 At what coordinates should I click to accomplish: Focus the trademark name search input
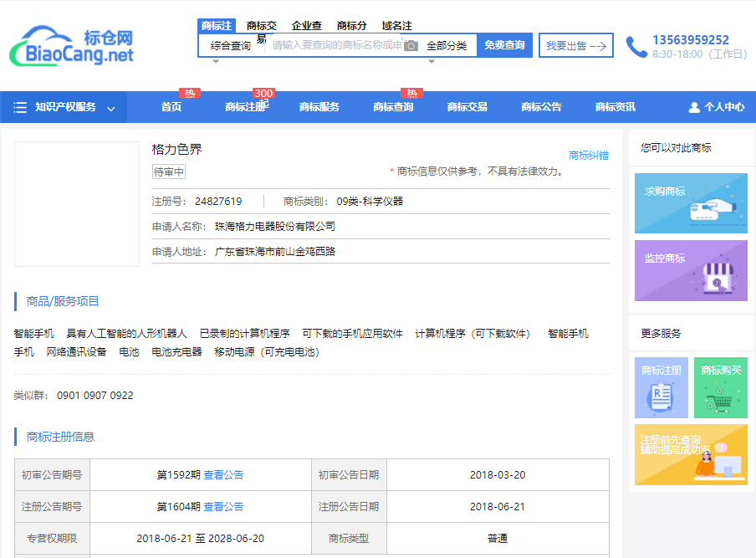point(336,46)
